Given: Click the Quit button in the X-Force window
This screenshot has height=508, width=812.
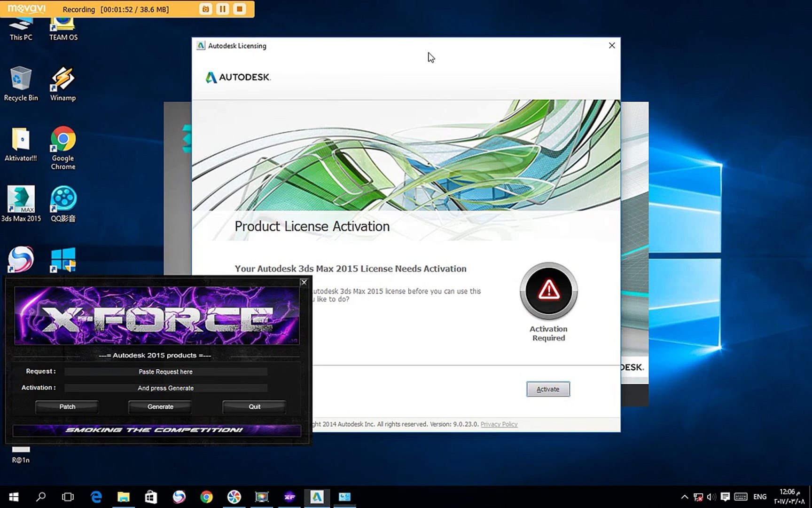Looking at the screenshot, I should [254, 407].
